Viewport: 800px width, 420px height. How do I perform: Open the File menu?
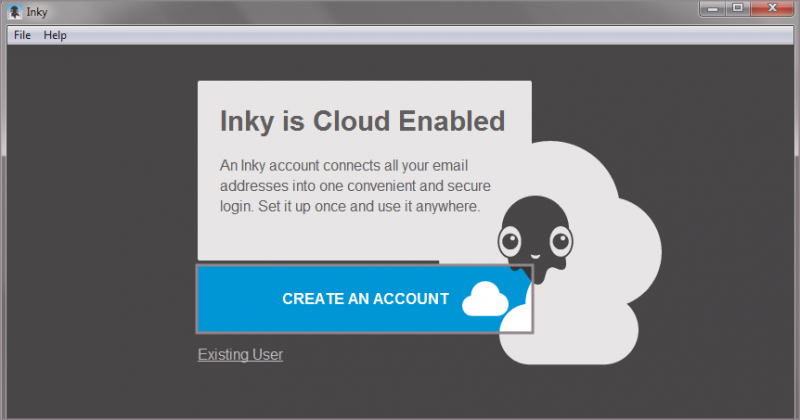click(22, 35)
